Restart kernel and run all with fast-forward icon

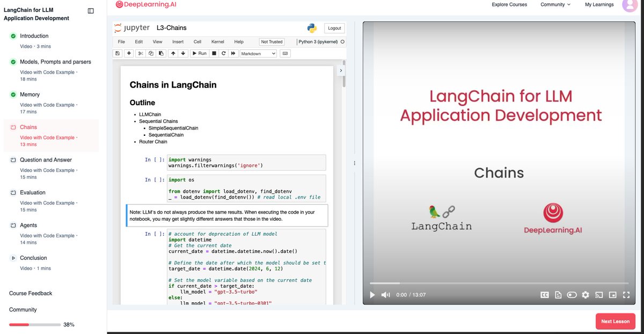[x=233, y=53]
